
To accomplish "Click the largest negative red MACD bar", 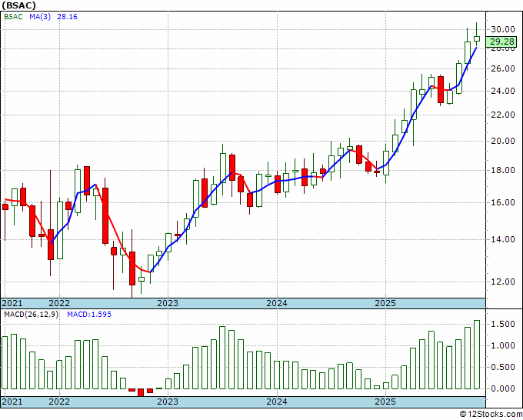I will pos(141,392).
